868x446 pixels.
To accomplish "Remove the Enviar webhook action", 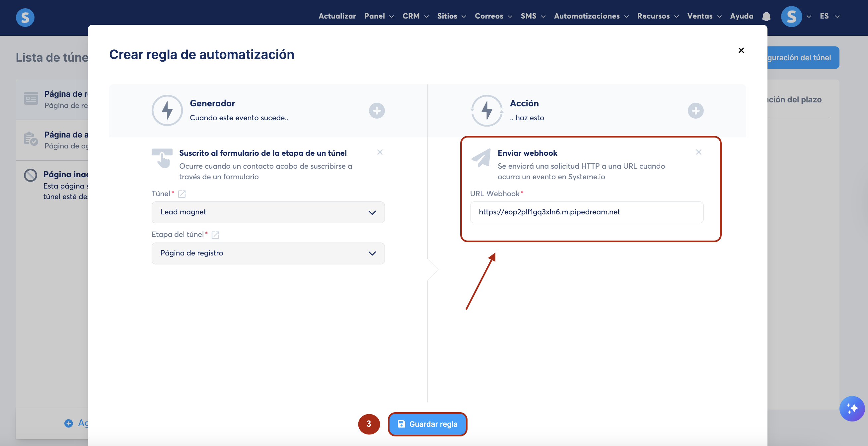I will (x=698, y=152).
